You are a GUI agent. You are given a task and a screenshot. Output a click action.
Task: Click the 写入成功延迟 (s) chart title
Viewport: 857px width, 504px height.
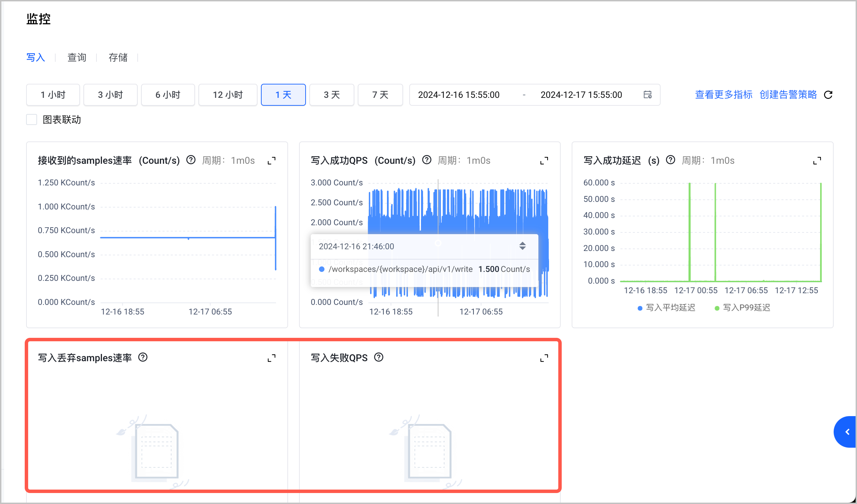pos(621,161)
